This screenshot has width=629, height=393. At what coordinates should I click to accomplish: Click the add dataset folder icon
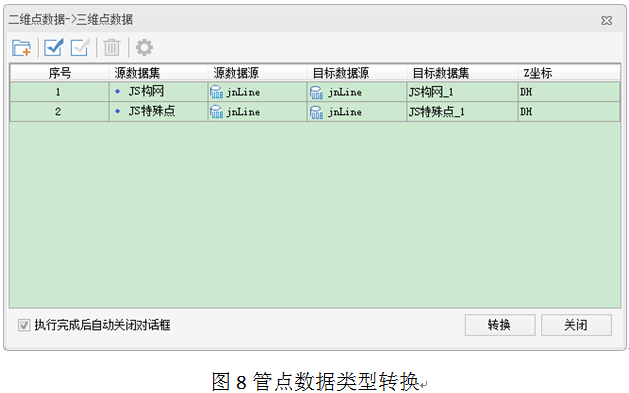21,48
